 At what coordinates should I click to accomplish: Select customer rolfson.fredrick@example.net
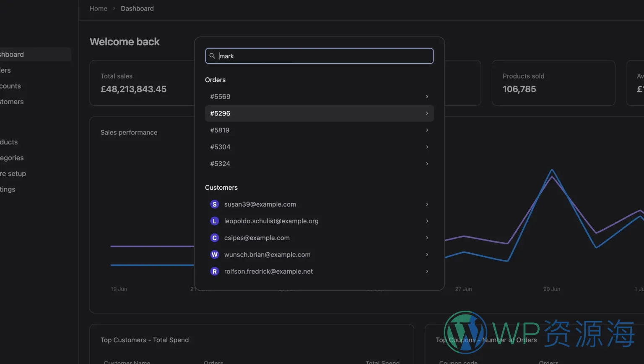click(x=319, y=272)
